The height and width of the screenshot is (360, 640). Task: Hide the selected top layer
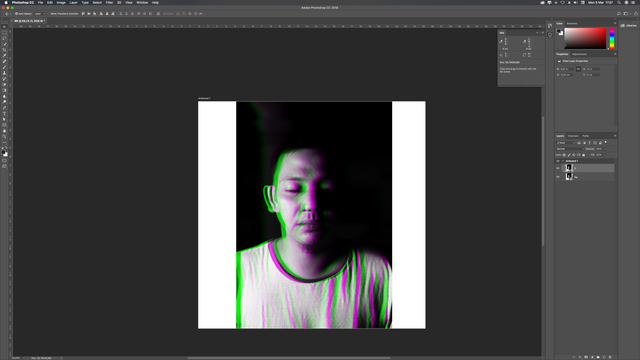(558, 168)
